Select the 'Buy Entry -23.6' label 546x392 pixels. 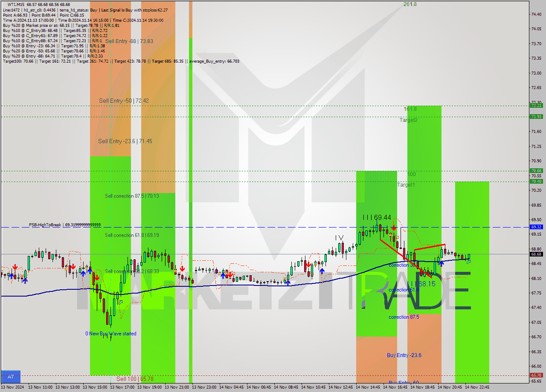[404, 355]
